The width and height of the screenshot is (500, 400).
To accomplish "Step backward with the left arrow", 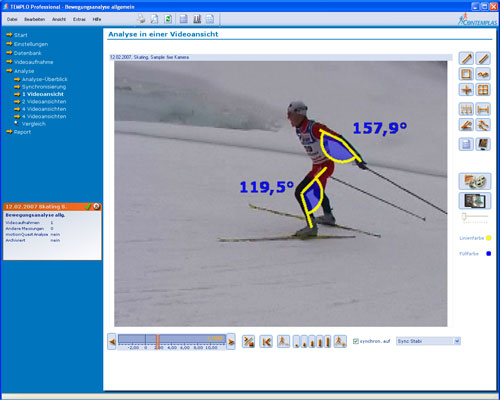I will pos(112,341).
